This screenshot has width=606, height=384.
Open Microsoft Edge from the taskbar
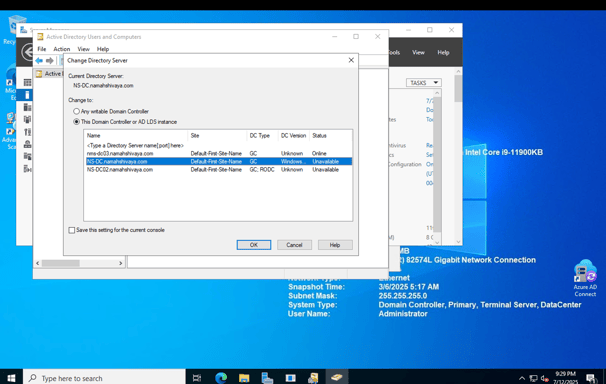pyautogui.click(x=221, y=378)
